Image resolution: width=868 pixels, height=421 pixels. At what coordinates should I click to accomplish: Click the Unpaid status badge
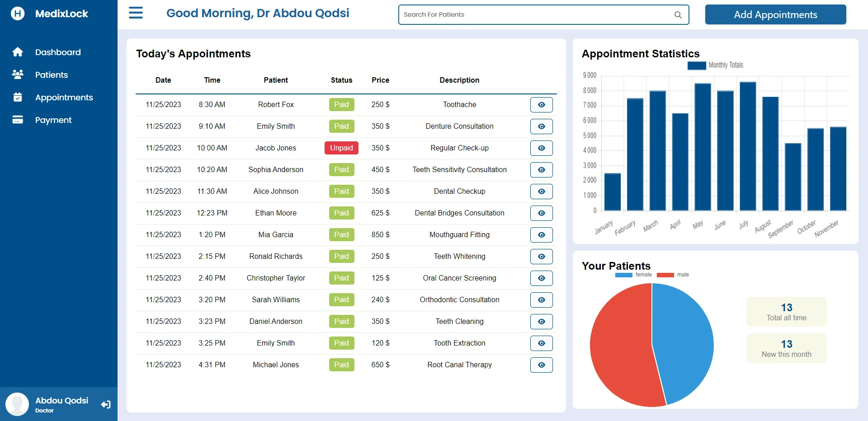pyautogui.click(x=341, y=148)
